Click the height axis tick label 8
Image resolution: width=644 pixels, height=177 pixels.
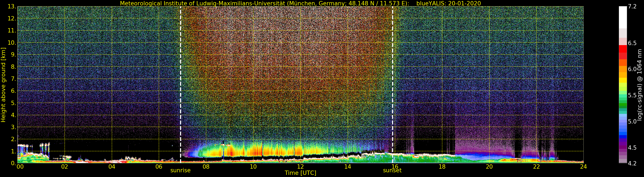(14, 67)
